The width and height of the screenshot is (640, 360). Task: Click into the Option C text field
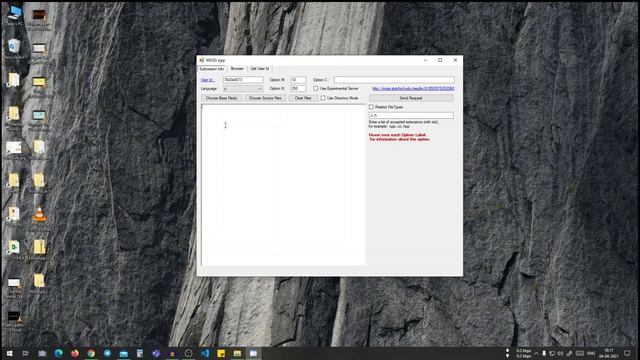pyautogui.click(x=394, y=80)
